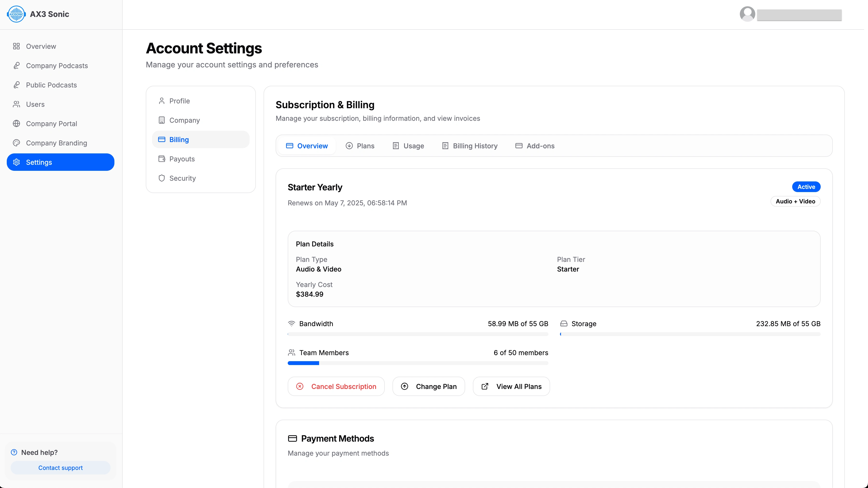This screenshot has width=868, height=488.
Task: Select Profile in account settings menu
Action: 201,101
